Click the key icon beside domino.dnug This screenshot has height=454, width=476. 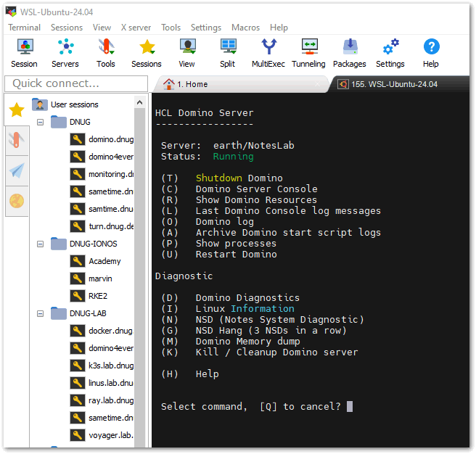tap(78, 139)
